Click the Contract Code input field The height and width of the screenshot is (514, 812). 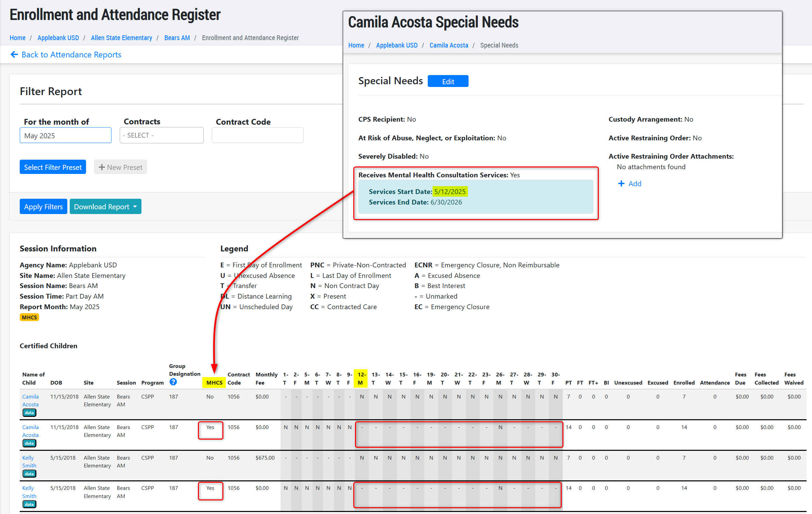[257, 135]
